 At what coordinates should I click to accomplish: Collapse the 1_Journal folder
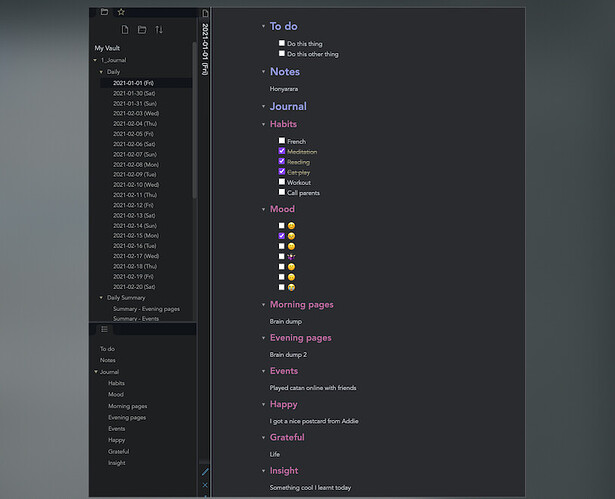tap(95, 60)
